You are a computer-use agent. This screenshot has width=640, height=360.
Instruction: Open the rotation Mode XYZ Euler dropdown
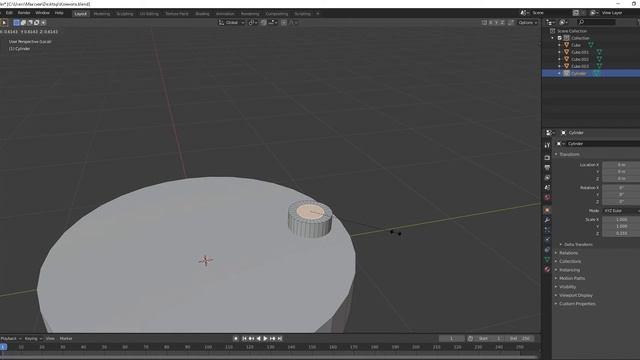click(621, 211)
